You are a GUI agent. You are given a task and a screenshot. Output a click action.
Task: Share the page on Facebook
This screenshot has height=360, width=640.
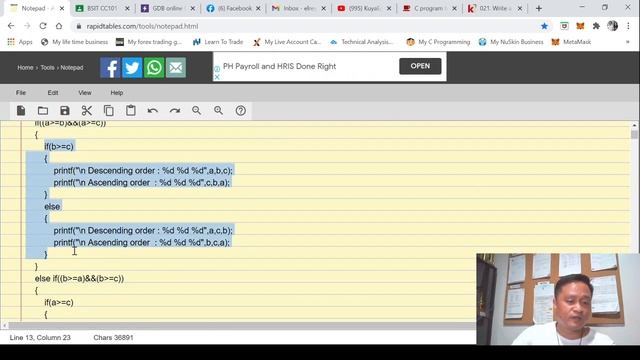click(x=110, y=67)
